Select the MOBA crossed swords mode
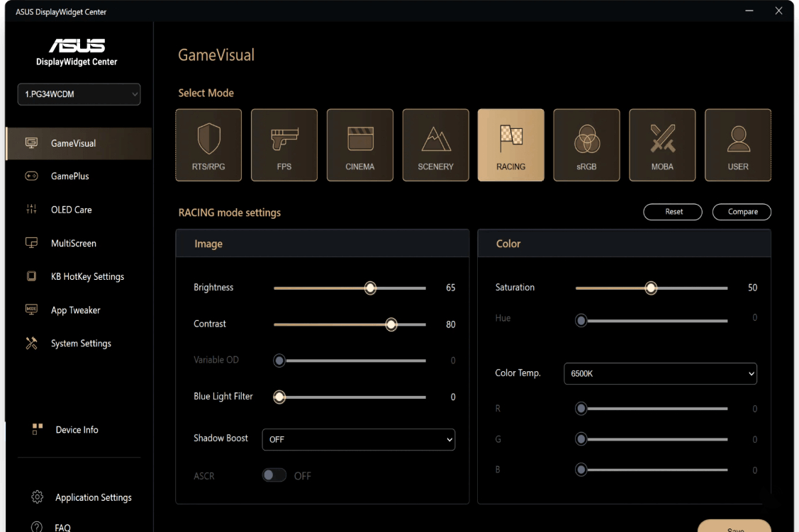Screen dimensions: 799x532 coord(662,145)
